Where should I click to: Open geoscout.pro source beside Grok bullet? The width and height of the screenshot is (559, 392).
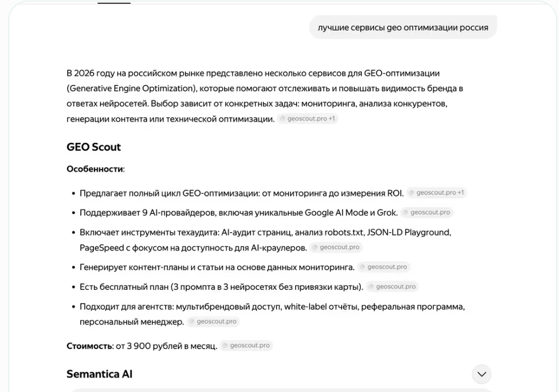[x=427, y=212]
